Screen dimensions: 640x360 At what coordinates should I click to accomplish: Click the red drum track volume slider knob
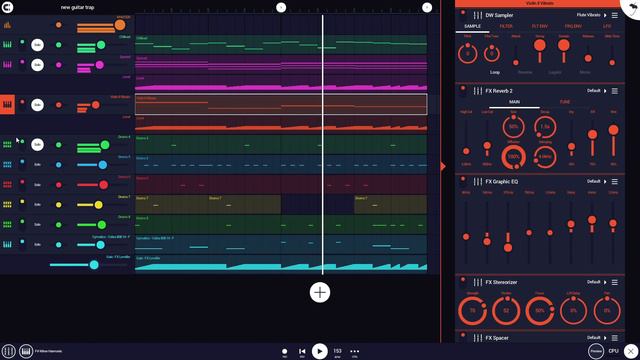[x=104, y=185]
